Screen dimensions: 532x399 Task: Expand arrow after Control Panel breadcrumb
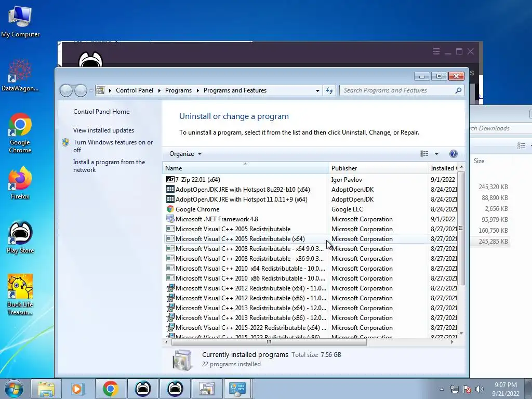click(159, 90)
